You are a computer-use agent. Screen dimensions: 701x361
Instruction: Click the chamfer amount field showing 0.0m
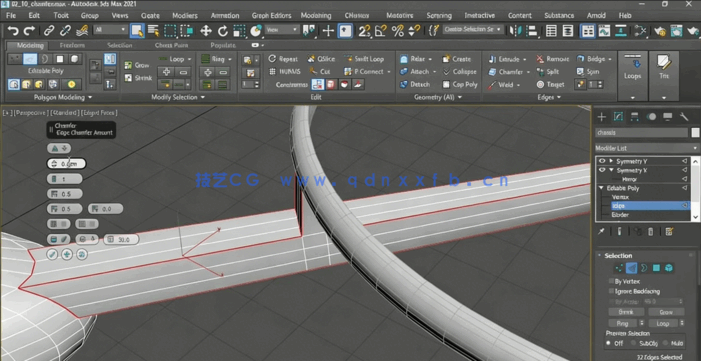(x=66, y=164)
